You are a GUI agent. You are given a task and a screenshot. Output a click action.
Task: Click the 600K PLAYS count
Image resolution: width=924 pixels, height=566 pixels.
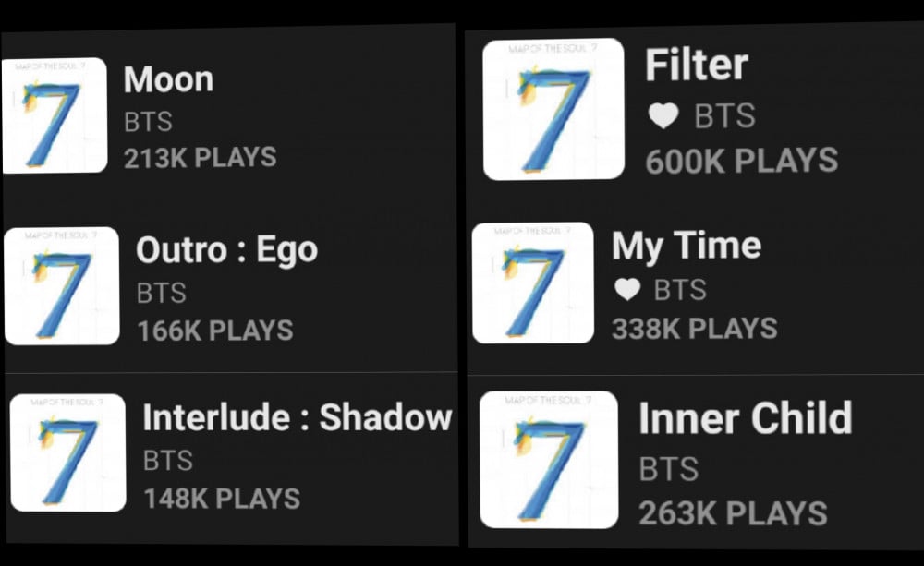(x=741, y=161)
